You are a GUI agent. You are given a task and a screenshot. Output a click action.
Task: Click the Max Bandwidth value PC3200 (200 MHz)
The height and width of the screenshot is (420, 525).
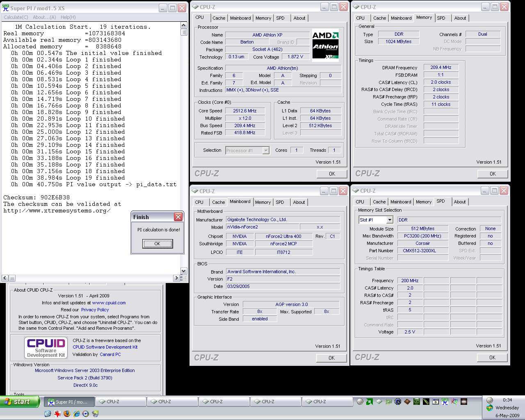pyautogui.click(x=422, y=236)
